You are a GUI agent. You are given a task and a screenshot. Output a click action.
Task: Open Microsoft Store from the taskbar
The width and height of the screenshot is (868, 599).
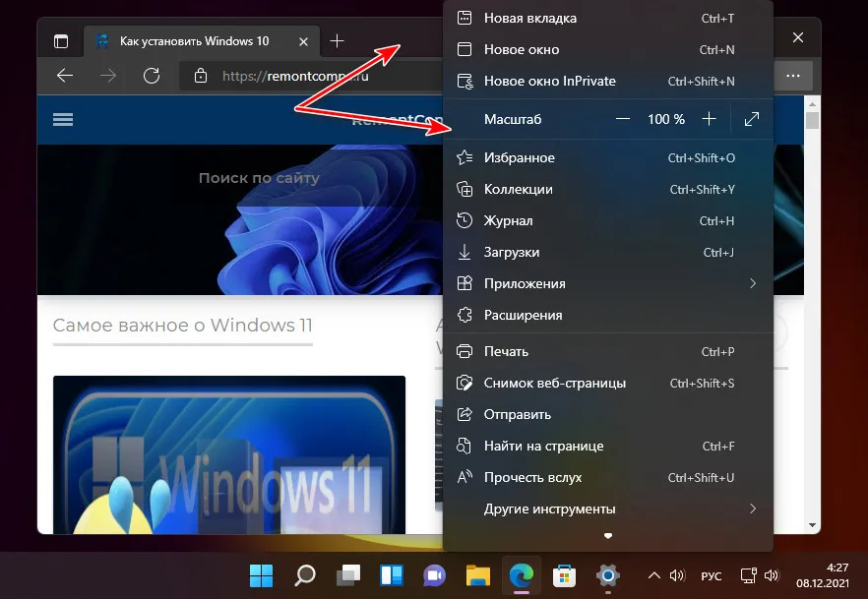[564, 574]
